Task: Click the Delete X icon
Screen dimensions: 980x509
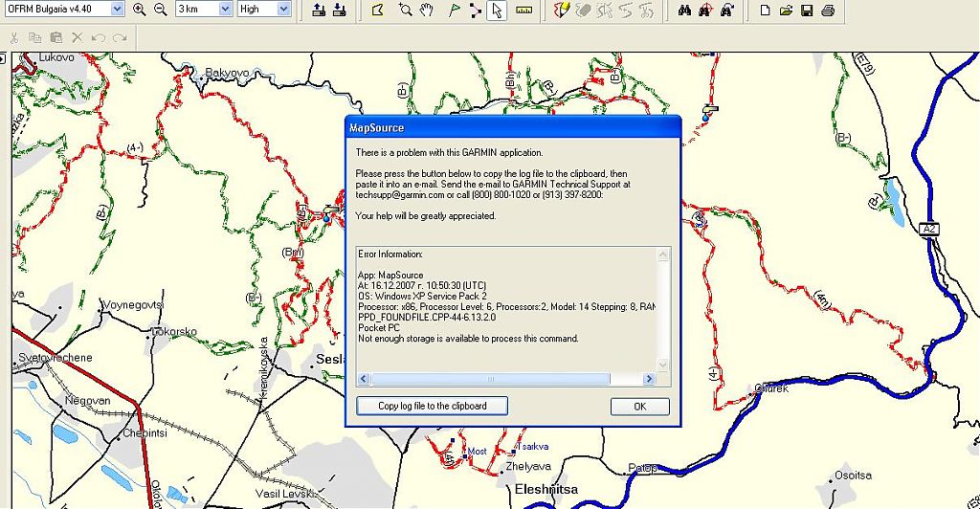Action: coord(77,38)
